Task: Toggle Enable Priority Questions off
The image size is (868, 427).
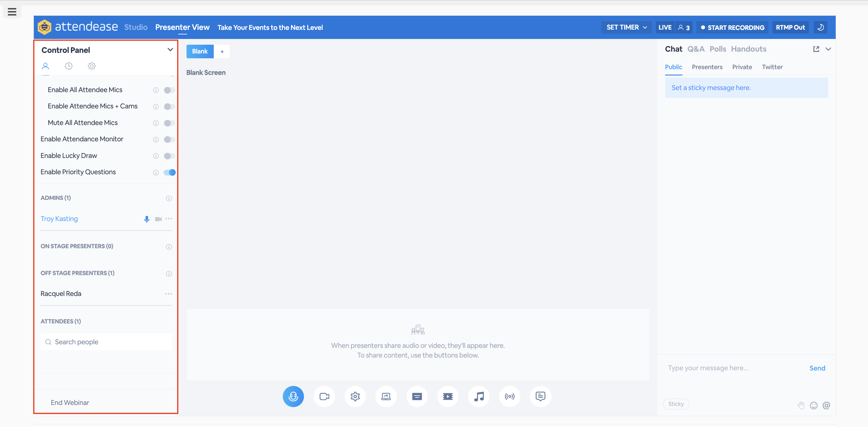Action: 170,172
